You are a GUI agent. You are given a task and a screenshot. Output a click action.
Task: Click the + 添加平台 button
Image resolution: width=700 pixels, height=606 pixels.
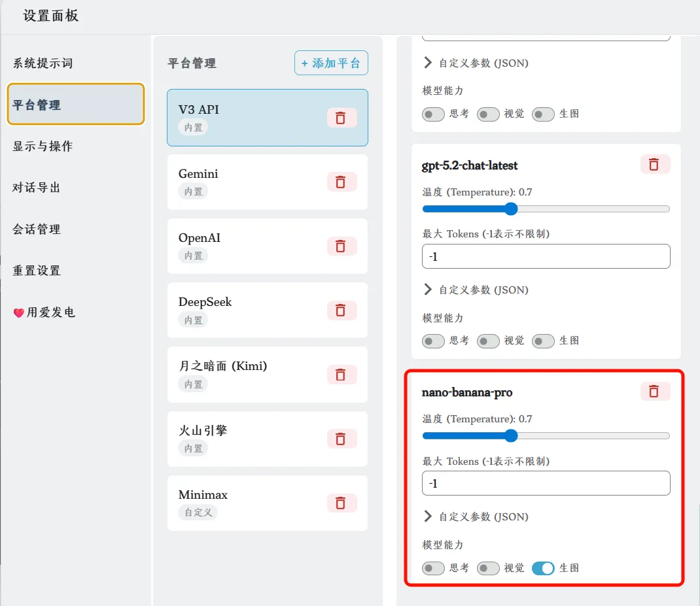click(x=331, y=63)
